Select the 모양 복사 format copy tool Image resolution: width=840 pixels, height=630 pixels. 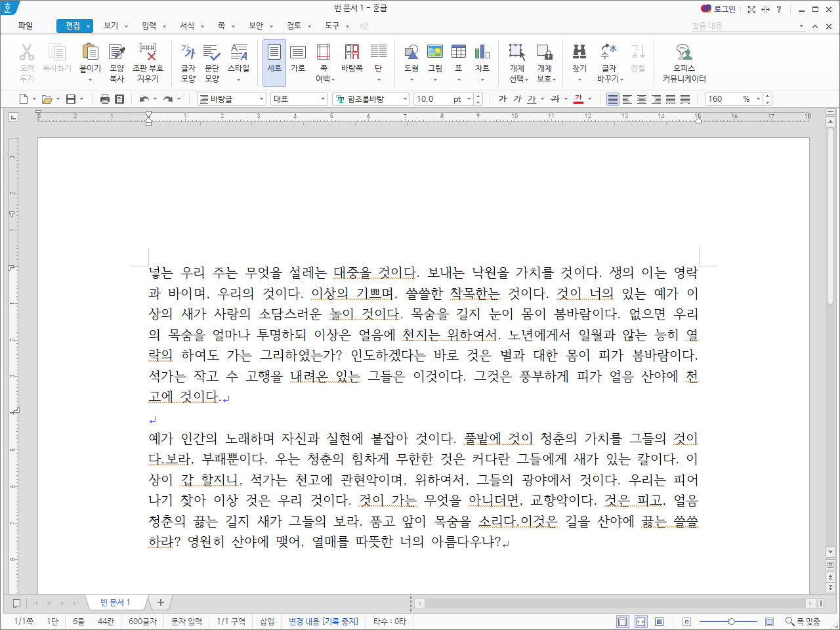(117, 62)
